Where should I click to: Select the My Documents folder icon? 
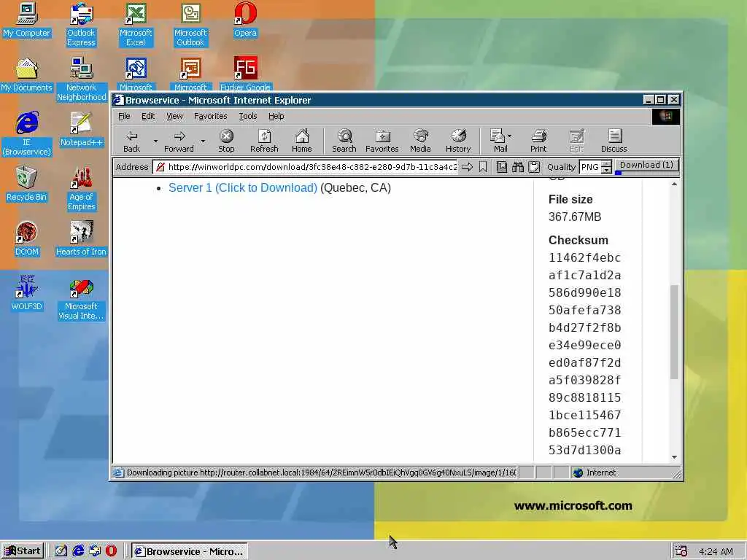[26, 75]
